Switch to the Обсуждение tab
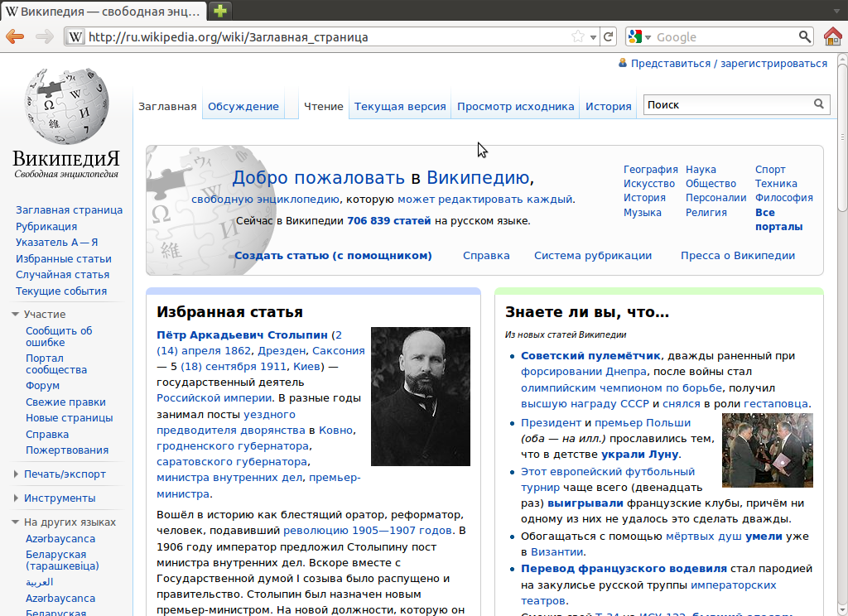This screenshot has height=616, width=848. click(x=243, y=107)
